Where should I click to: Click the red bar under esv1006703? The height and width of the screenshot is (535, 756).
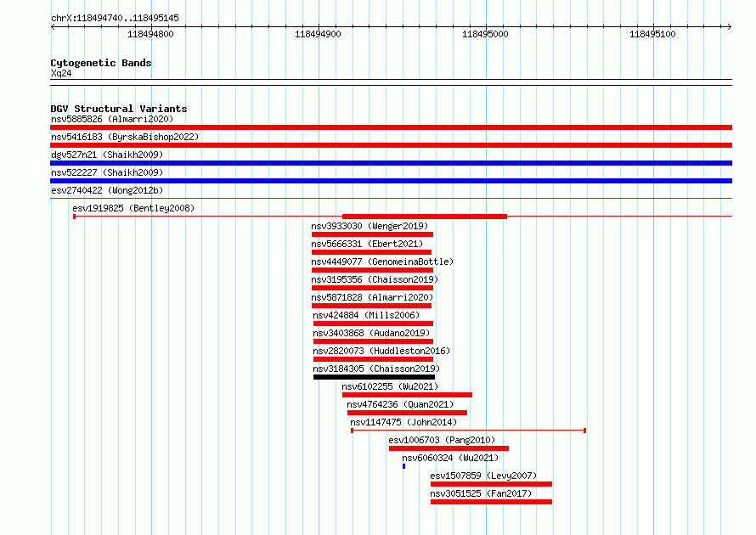pyautogui.click(x=449, y=448)
